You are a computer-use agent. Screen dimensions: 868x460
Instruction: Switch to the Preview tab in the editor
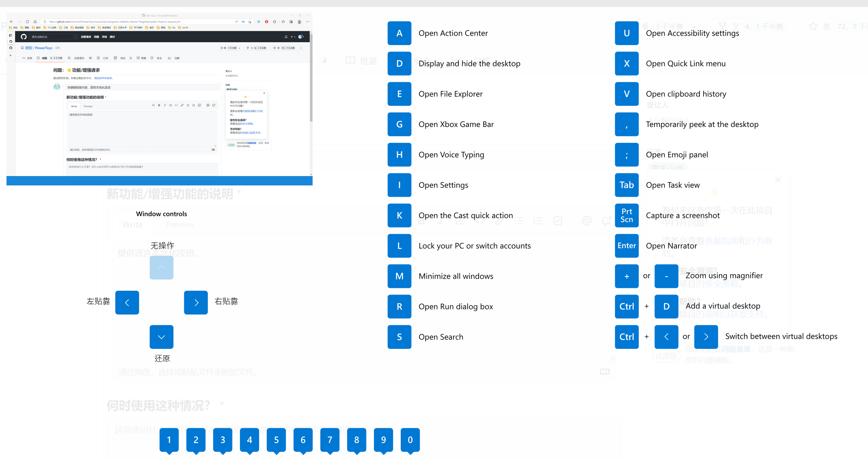point(88,106)
